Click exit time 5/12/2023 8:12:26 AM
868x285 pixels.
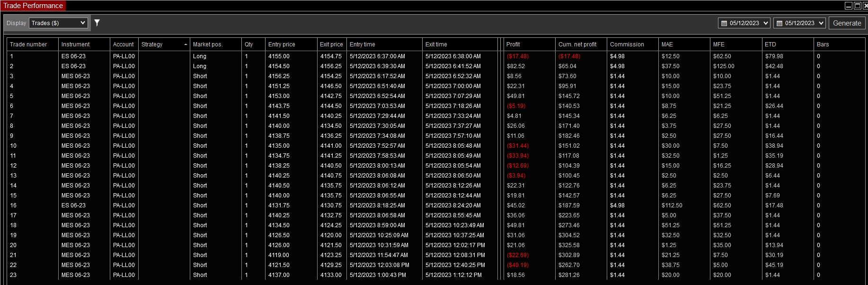coord(453,186)
